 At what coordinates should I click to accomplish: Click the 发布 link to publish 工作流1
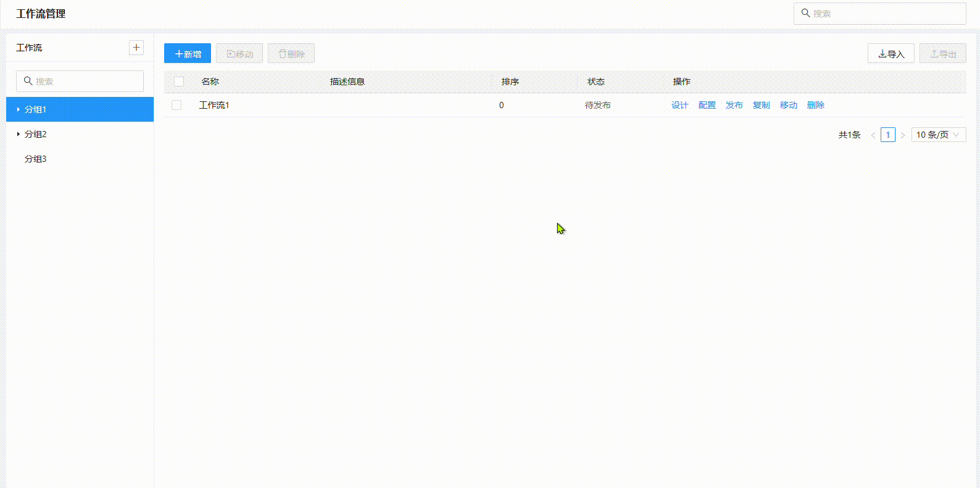[x=734, y=105]
